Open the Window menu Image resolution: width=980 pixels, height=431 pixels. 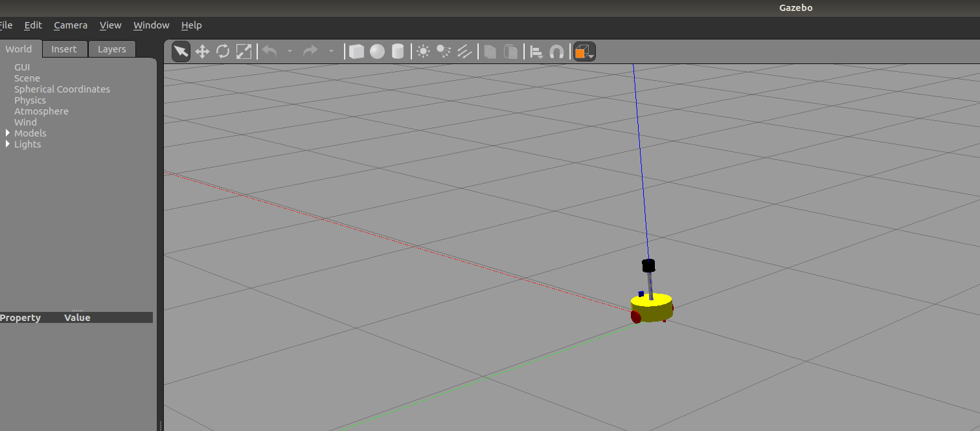[152, 25]
